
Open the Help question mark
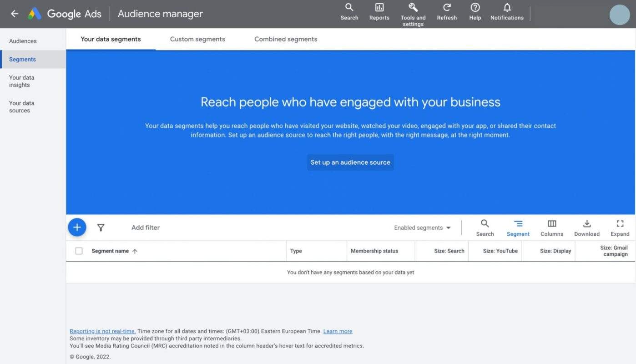(475, 12)
